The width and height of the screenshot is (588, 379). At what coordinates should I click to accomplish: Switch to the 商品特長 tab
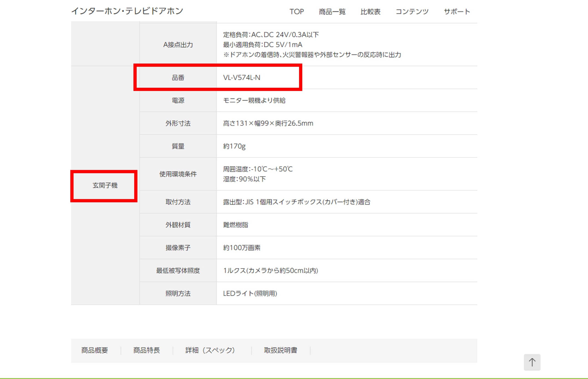(x=147, y=350)
